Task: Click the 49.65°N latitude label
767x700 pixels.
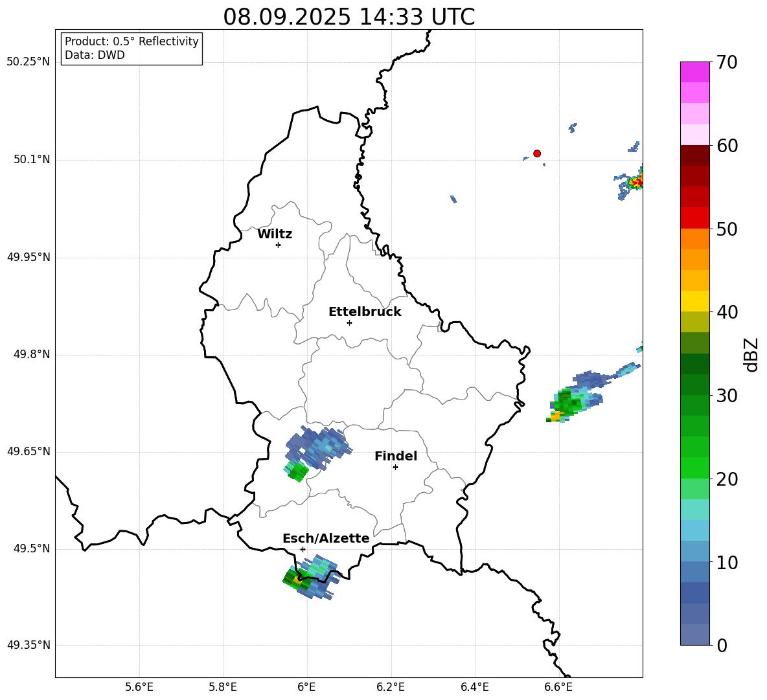Action: coord(29,451)
